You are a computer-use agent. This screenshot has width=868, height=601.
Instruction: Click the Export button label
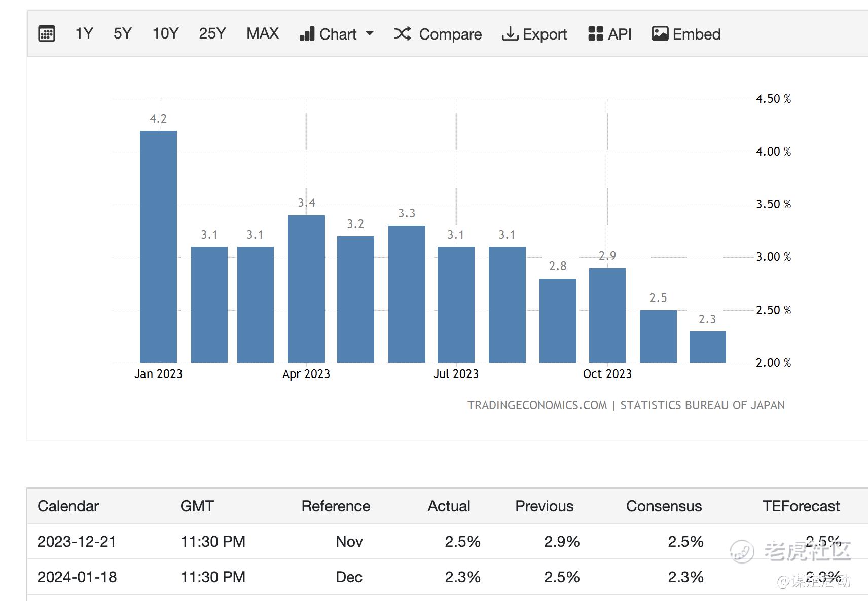point(545,34)
